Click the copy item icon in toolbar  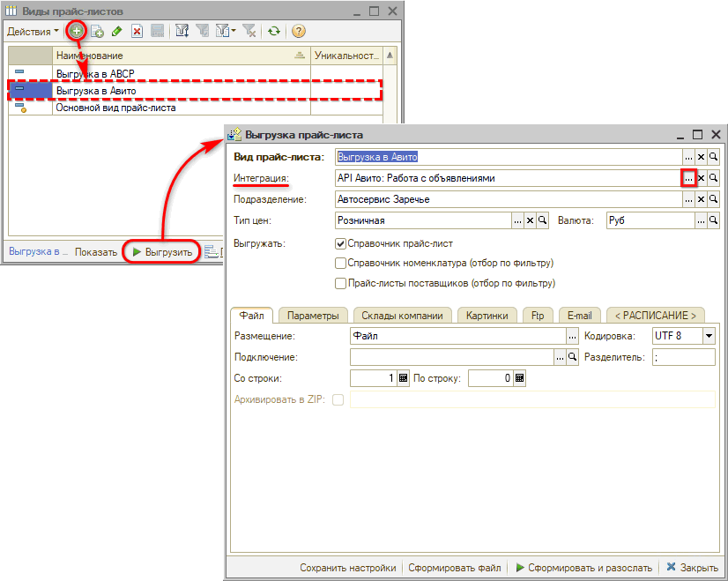[x=98, y=31]
